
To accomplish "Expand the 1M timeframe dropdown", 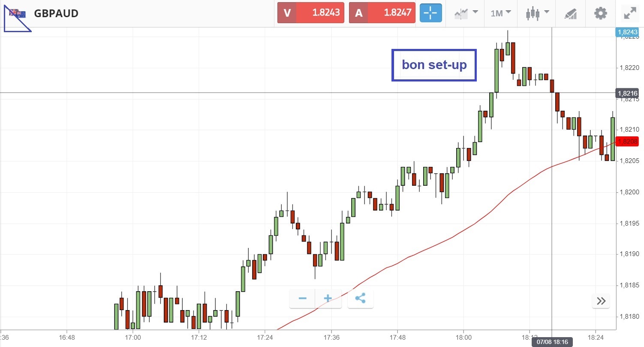I will click(501, 13).
